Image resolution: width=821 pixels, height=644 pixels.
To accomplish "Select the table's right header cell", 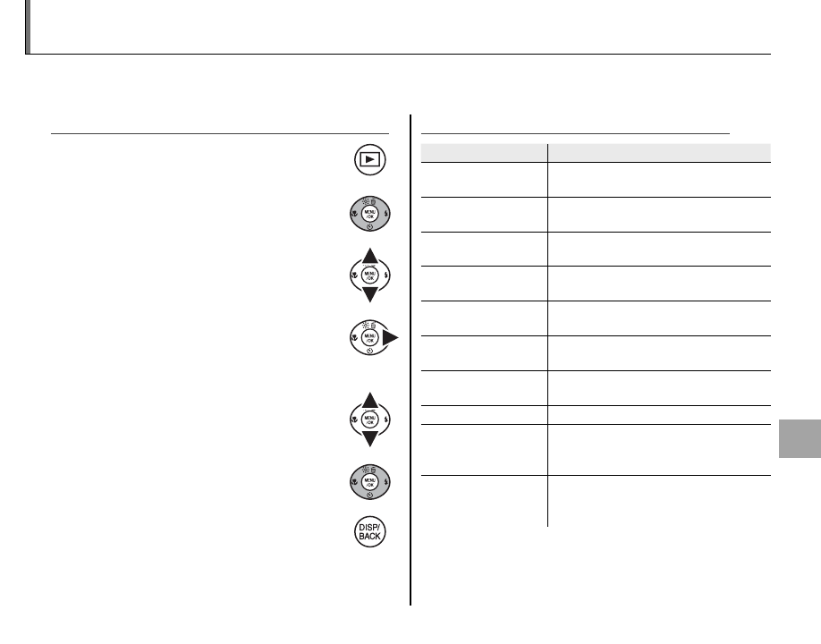I will pos(659,152).
